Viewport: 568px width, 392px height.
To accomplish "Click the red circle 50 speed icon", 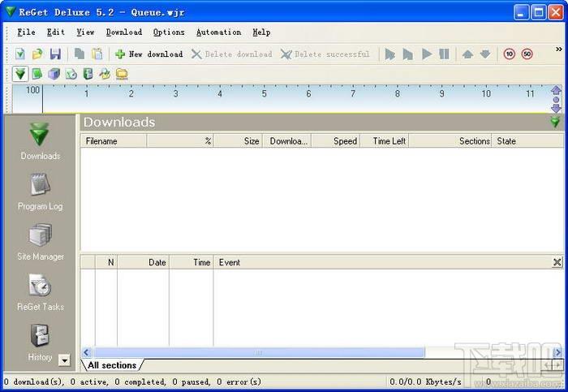I will (x=527, y=54).
